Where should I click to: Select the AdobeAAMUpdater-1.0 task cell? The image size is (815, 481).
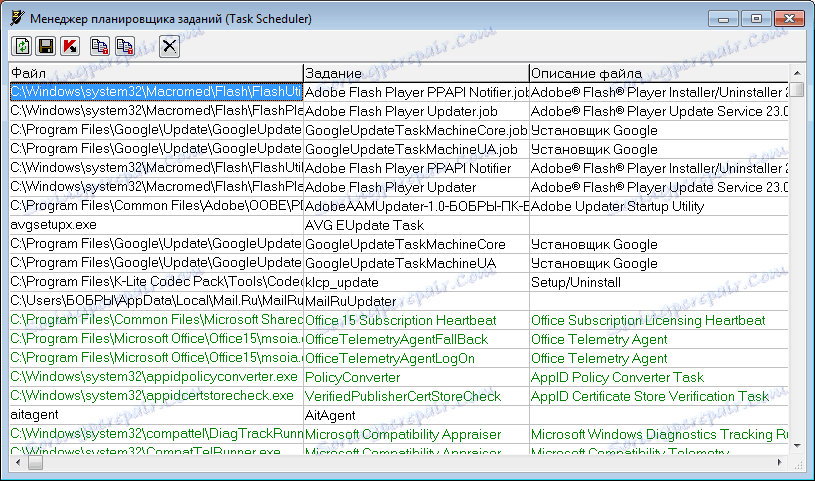416,206
